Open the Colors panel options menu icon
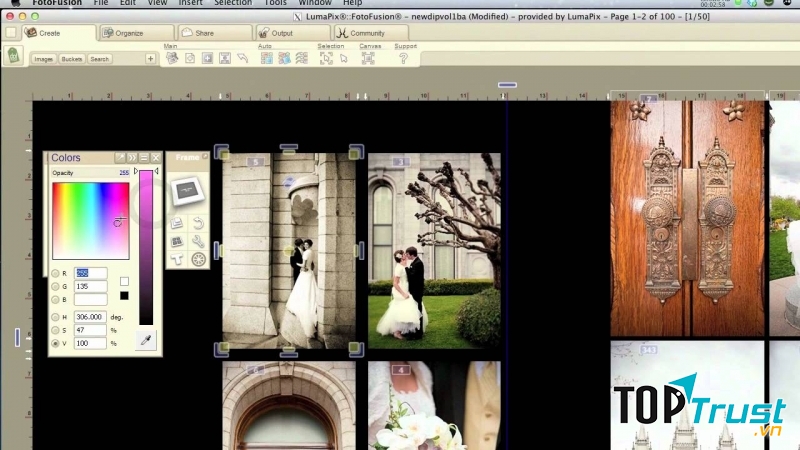The height and width of the screenshot is (450, 800). [144, 158]
